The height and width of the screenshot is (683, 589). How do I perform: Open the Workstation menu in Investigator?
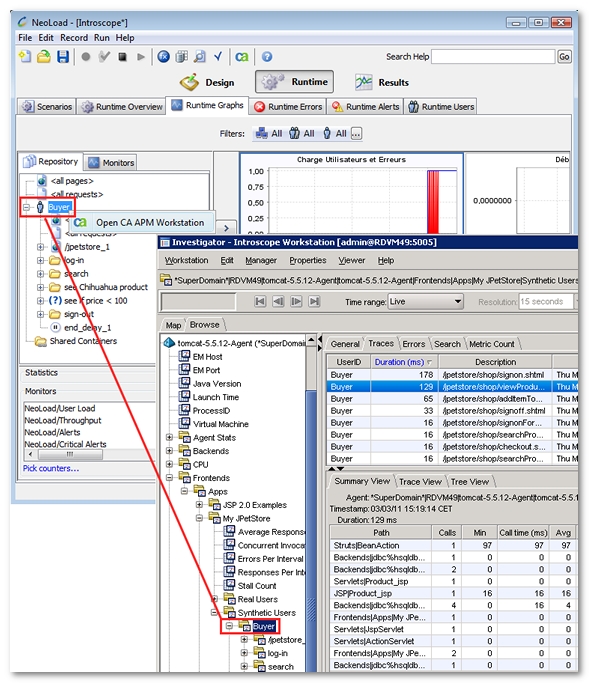186,260
